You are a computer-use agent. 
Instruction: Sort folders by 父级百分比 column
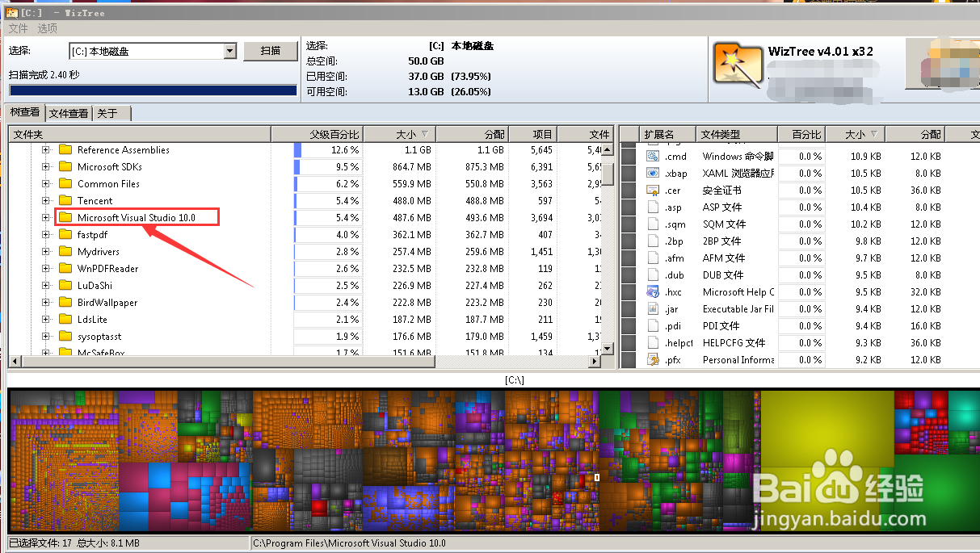(x=317, y=134)
